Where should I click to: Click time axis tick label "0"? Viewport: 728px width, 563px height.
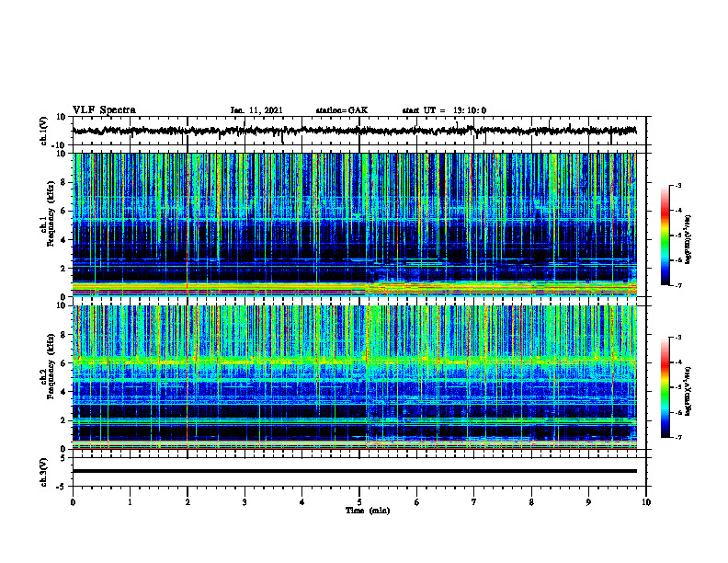pyautogui.click(x=73, y=502)
